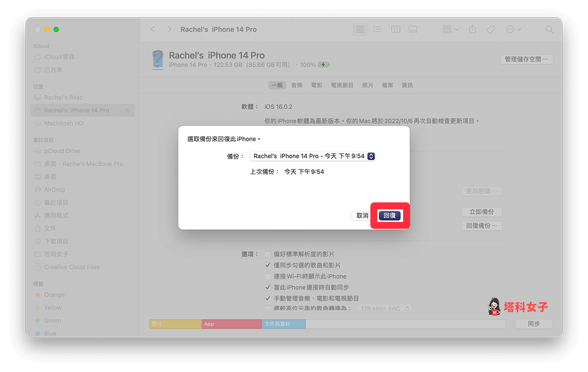588x372 pixels.
Task: Switch to the 資訊 tab
Action: (x=407, y=85)
